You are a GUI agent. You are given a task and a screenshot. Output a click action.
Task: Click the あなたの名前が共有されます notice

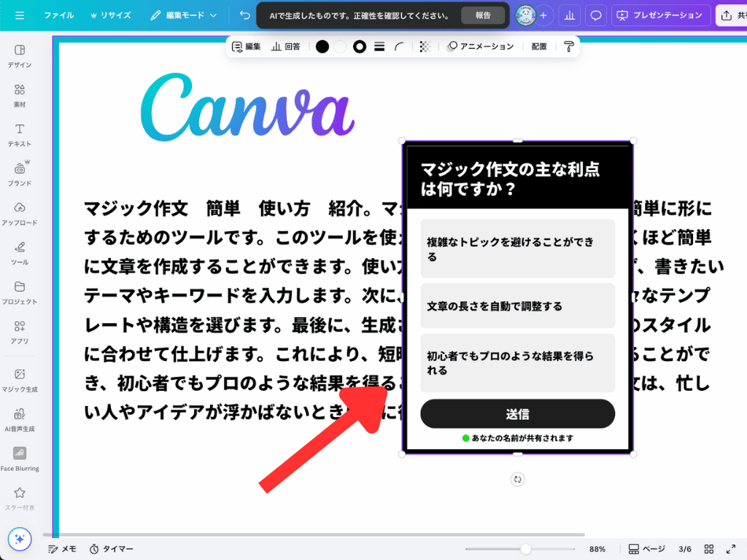[x=518, y=438]
